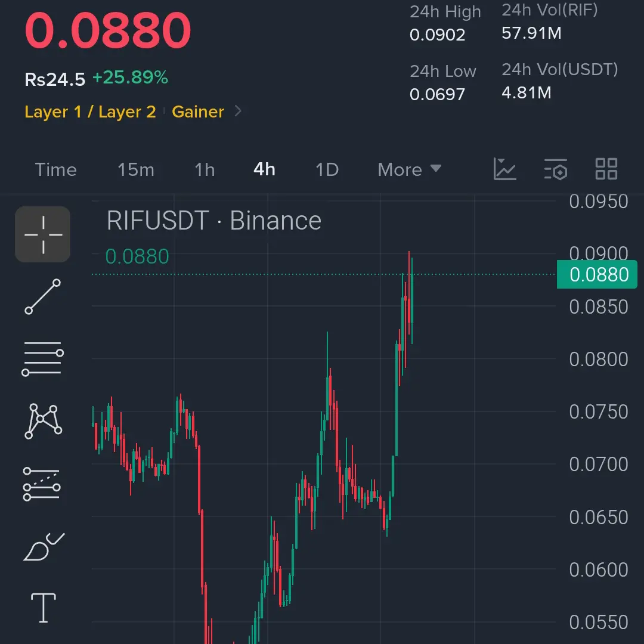Click the 24h Low value 0.0697
The height and width of the screenshot is (644, 644).
(438, 94)
